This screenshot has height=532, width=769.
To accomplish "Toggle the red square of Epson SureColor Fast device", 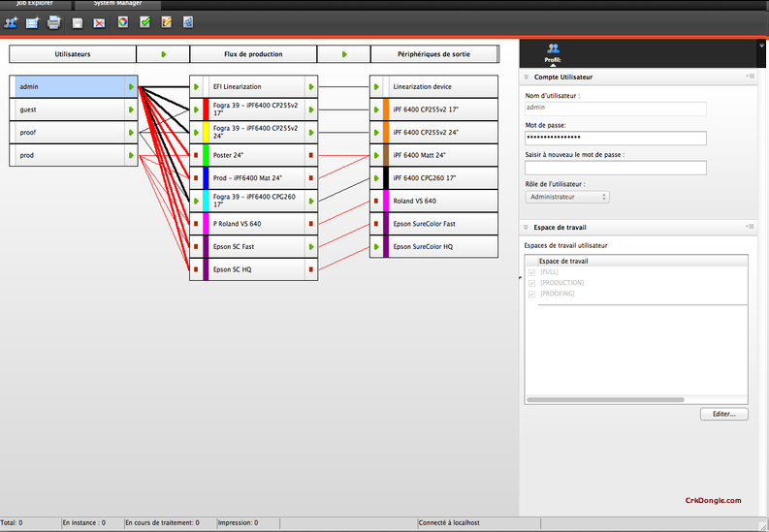I will (x=376, y=224).
